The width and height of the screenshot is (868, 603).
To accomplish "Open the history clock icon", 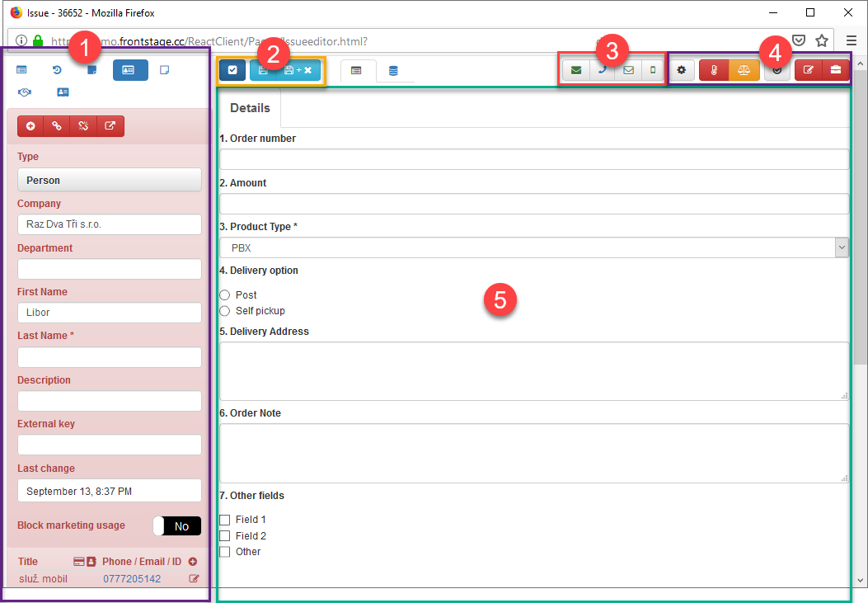I will click(x=57, y=70).
